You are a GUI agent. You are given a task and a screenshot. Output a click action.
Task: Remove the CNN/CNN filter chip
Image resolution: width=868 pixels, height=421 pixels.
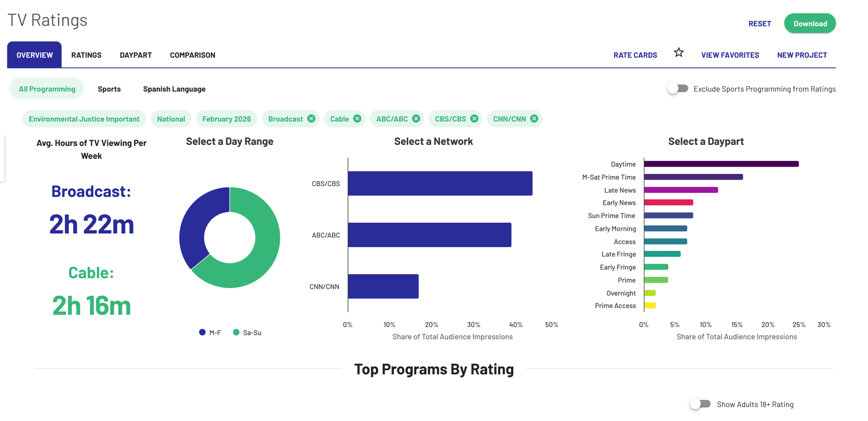pos(534,118)
